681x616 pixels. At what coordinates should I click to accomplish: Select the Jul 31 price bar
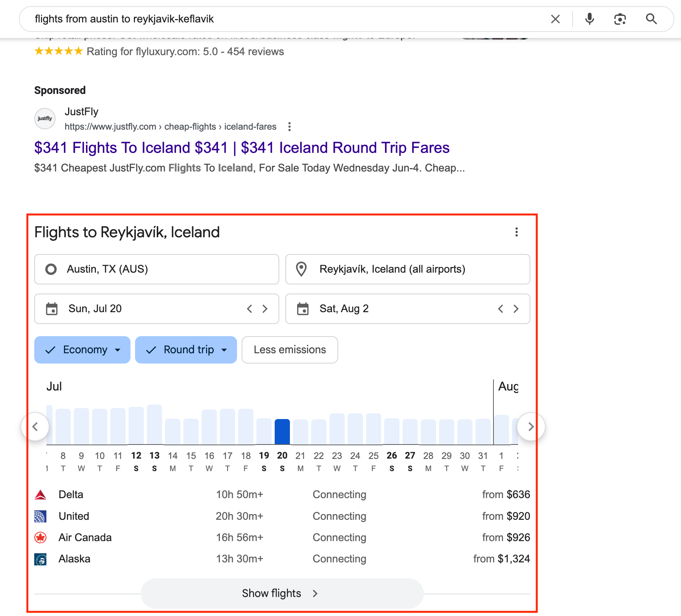(x=483, y=432)
